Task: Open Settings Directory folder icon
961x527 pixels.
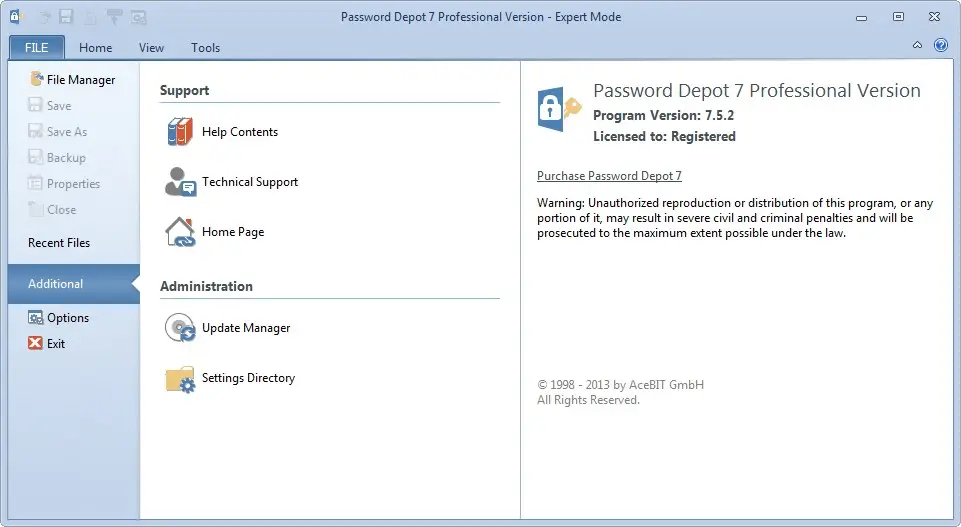Action: [x=180, y=379]
